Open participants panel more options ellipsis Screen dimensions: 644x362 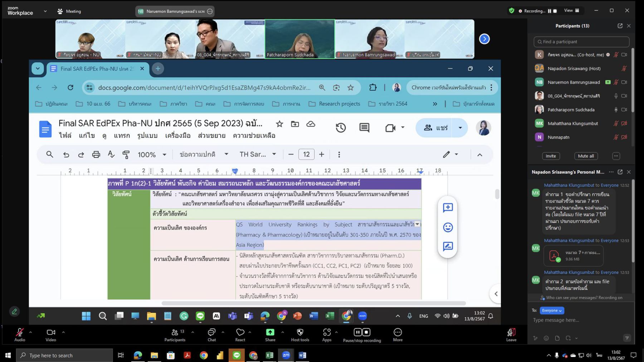[x=616, y=156]
